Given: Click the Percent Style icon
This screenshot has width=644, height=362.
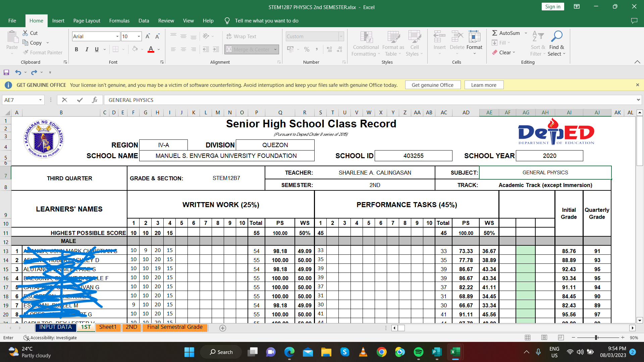Looking at the screenshot, I should coord(307,49).
